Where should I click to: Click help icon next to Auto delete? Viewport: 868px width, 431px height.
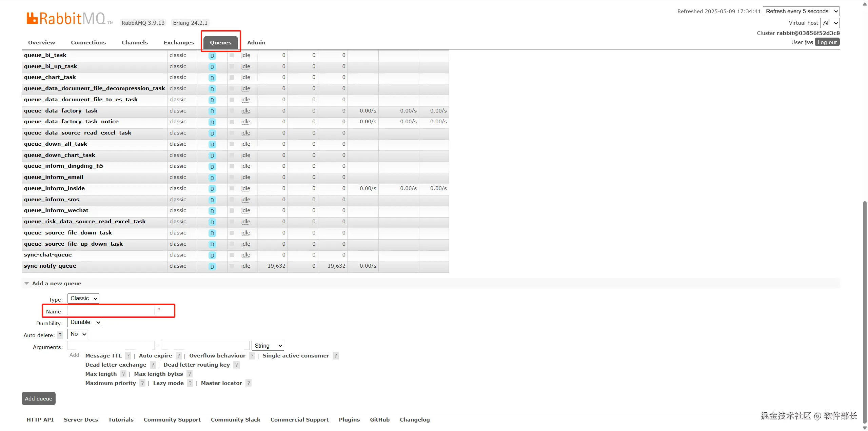(60, 335)
